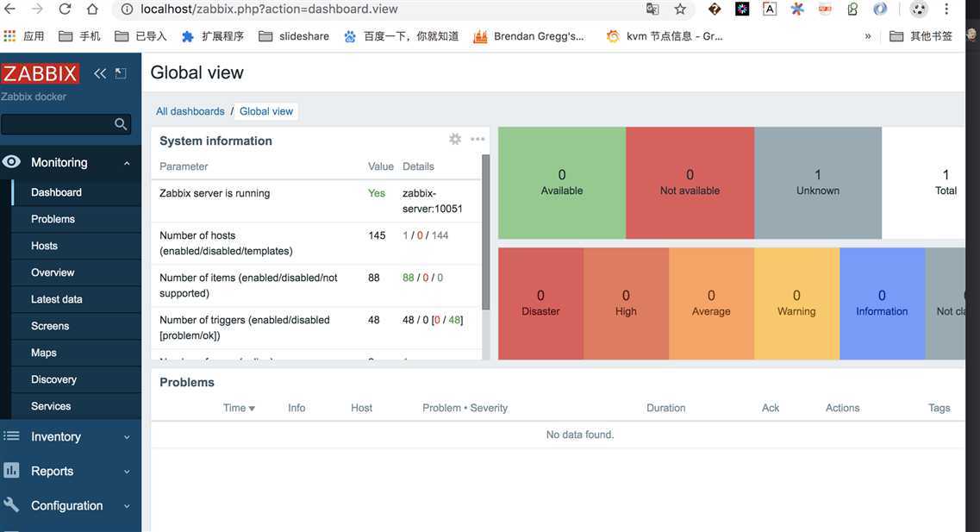Screen dimensions: 980x532
Task: Click the High severity tile
Action: pyautogui.click(x=627, y=304)
